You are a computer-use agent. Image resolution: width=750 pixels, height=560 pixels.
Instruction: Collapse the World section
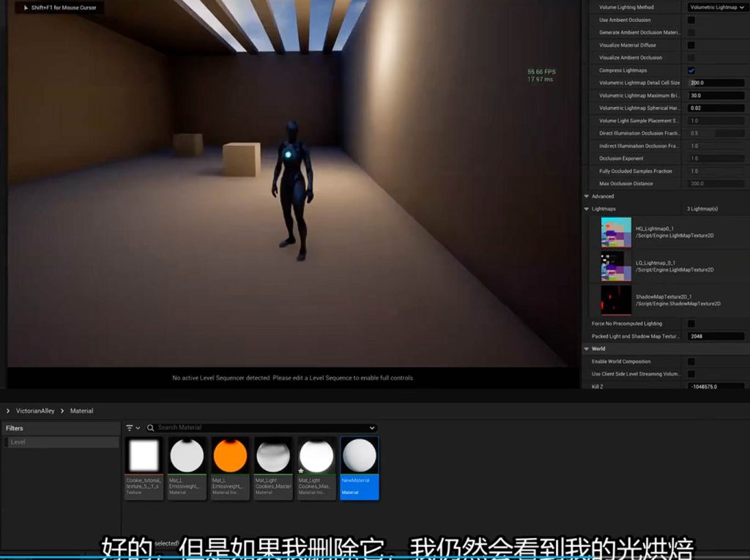(x=587, y=348)
